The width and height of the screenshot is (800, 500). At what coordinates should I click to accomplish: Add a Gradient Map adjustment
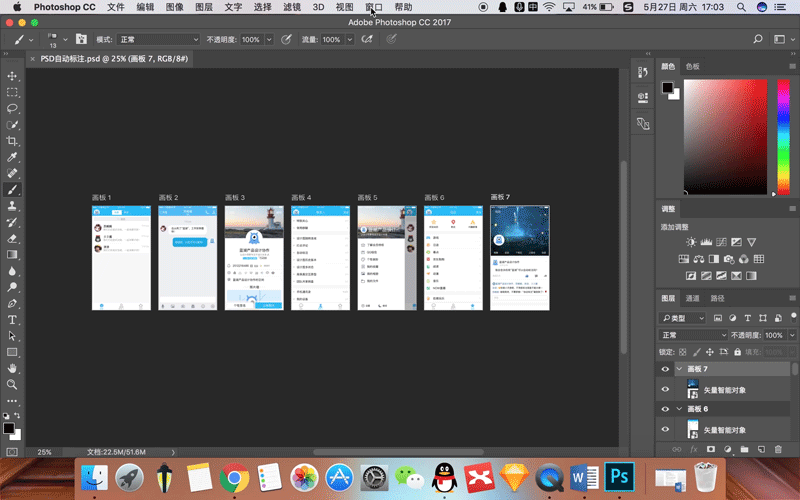tap(751, 276)
